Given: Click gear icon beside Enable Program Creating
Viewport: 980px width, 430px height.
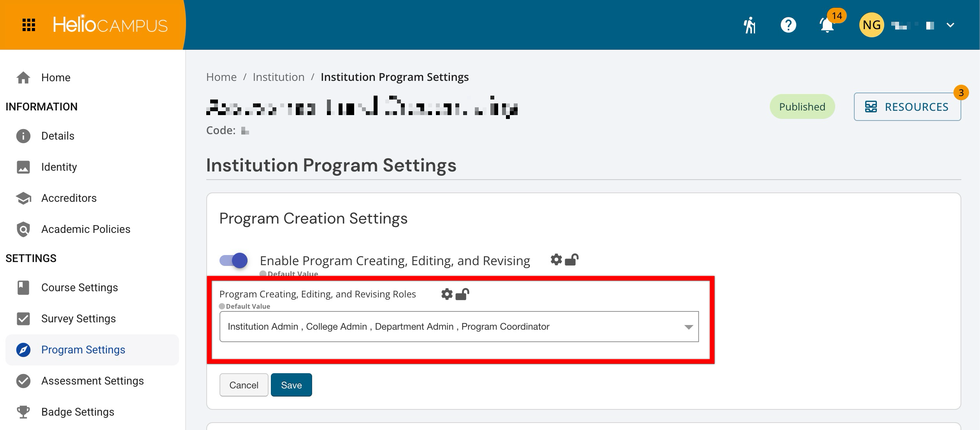Looking at the screenshot, I should coord(556,259).
